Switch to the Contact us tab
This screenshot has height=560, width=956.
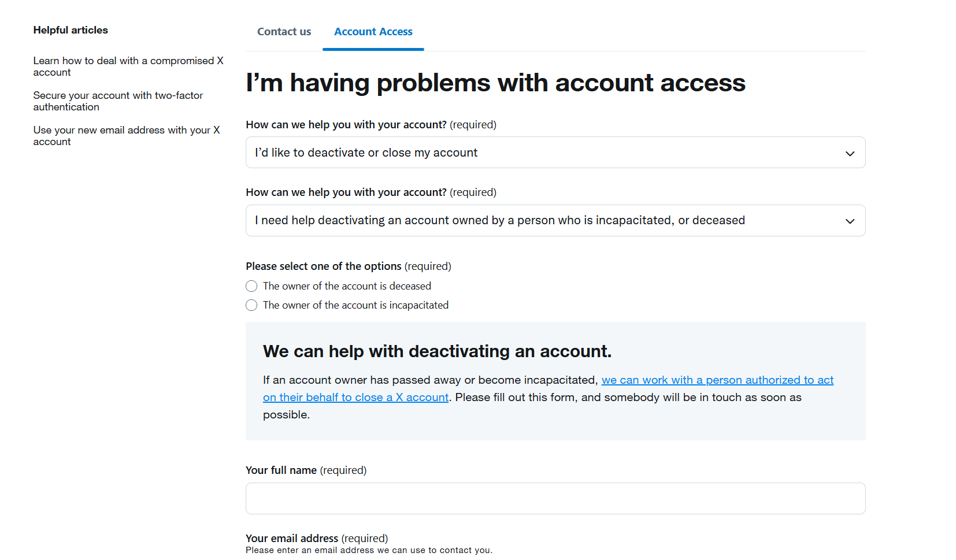[284, 32]
